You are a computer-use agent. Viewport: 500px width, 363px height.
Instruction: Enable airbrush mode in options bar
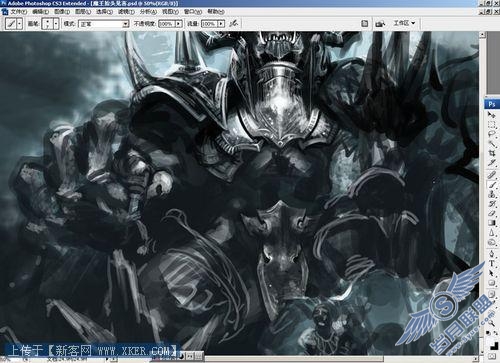pyautogui.click(x=234, y=23)
